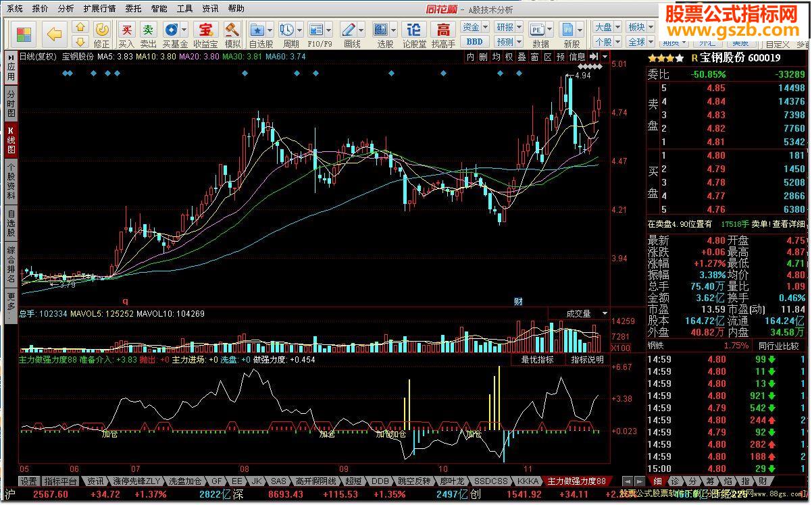Screen dimensions: 812x505
Task: Toggle the 均 moving average button
Action: point(496,57)
